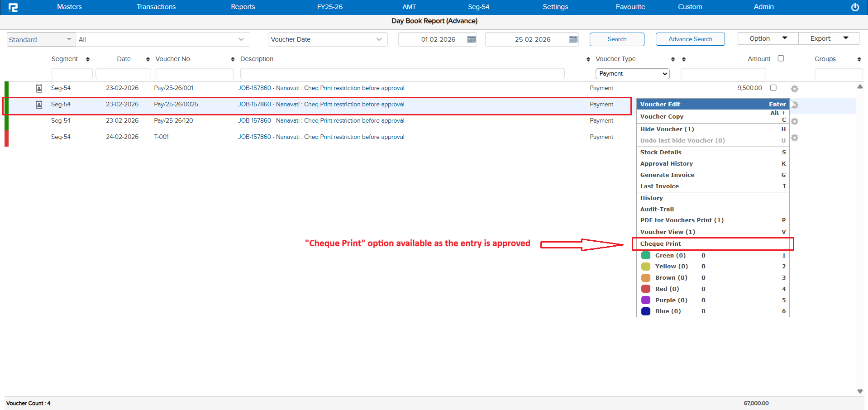The height and width of the screenshot is (410, 868).
Task: Tick checkbox beside 9,500.00 amount
Action: (773, 88)
